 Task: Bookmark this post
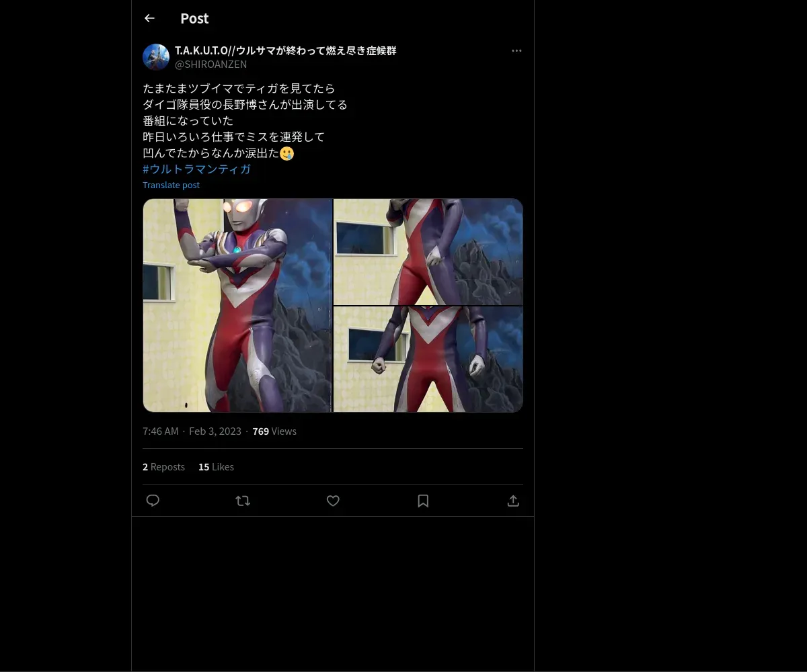click(423, 501)
